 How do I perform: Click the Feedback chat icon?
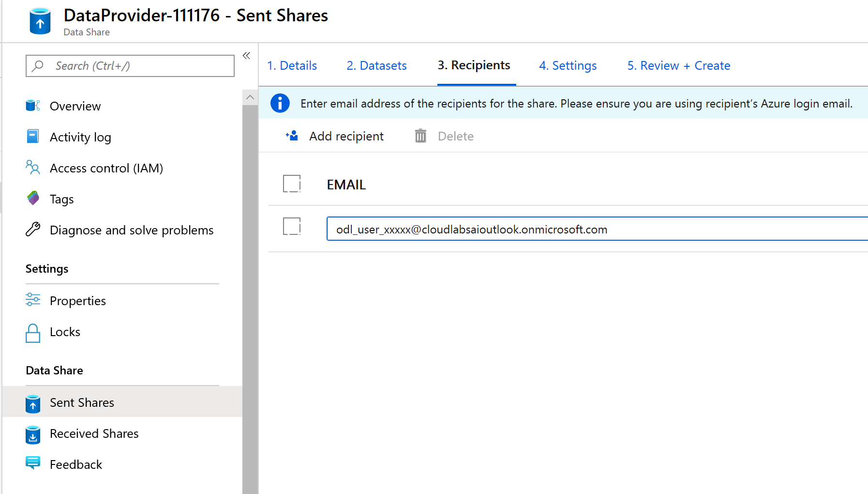[x=33, y=463]
